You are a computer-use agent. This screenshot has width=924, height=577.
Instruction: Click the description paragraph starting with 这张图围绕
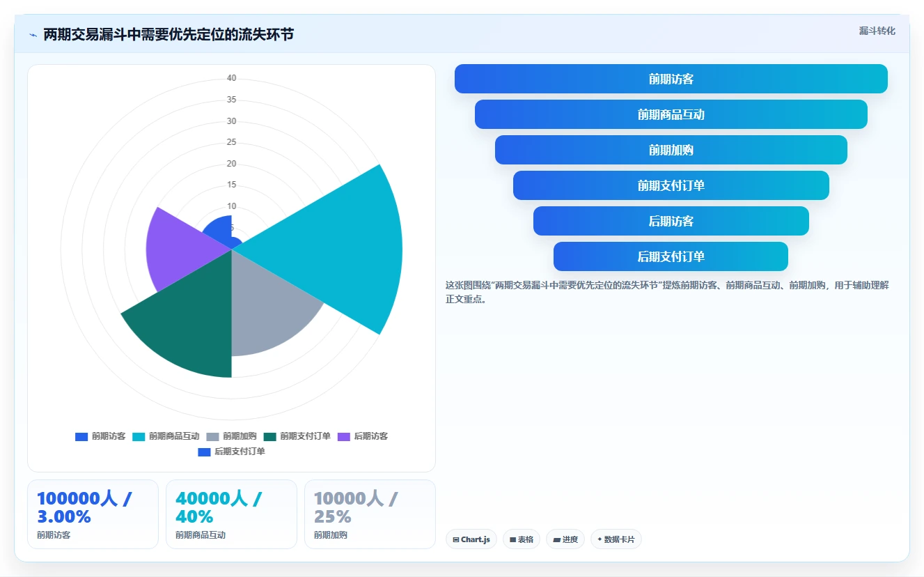(667, 292)
